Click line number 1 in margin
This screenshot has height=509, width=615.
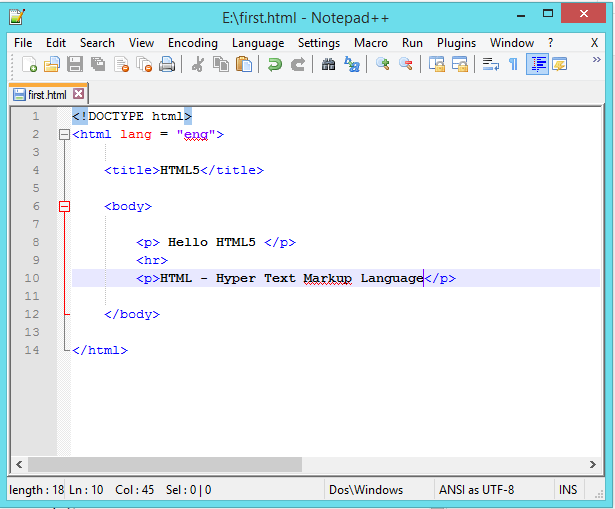pyautogui.click(x=36, y=116)
